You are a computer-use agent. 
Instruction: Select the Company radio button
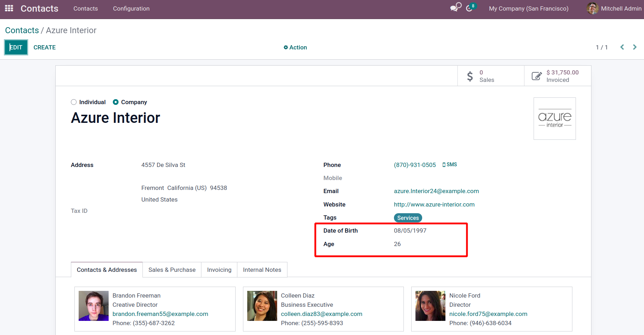[116, 102]
